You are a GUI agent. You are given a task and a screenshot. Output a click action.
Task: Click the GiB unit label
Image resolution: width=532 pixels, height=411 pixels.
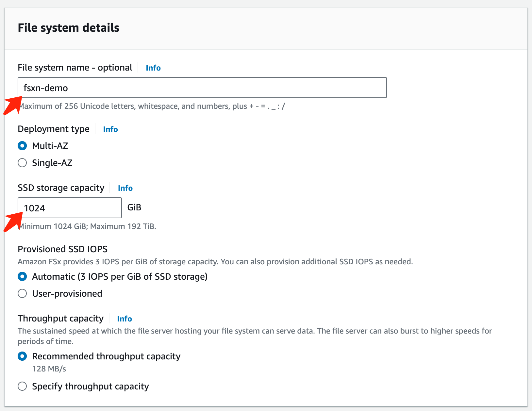[x=134, y=207]
